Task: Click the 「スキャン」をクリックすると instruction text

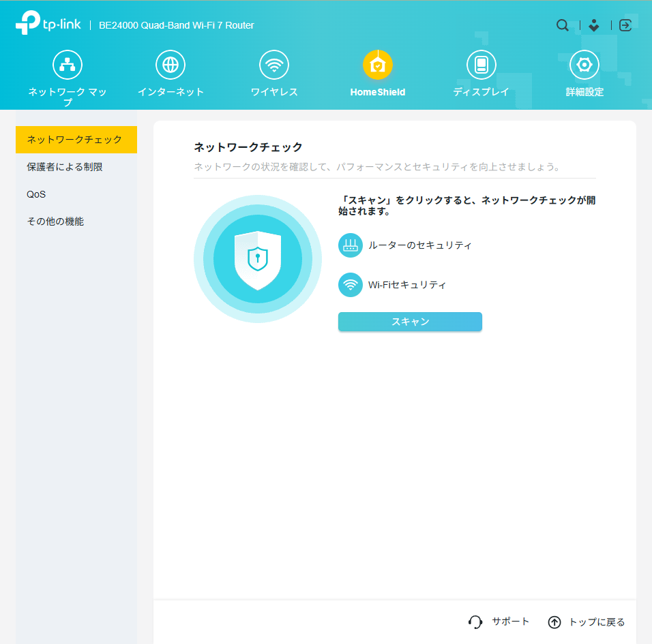Action: 466,206
